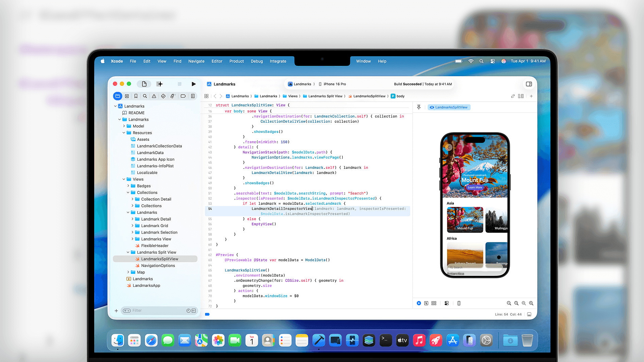The height and width of the screenshot is (362, 644).
Task: Choose the iPhone 16 Pro run destination
Action: click(334, 84)
